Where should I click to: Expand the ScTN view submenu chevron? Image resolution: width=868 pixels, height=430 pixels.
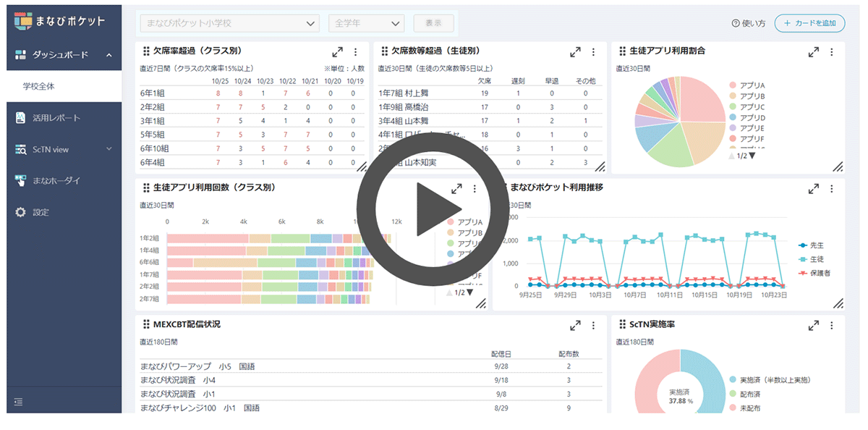109,149
